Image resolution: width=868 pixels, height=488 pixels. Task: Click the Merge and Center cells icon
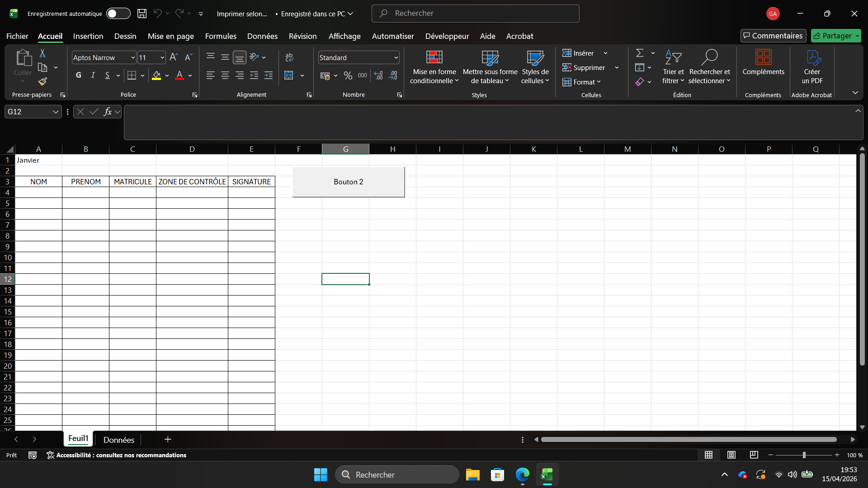click(x=289, y=75)
